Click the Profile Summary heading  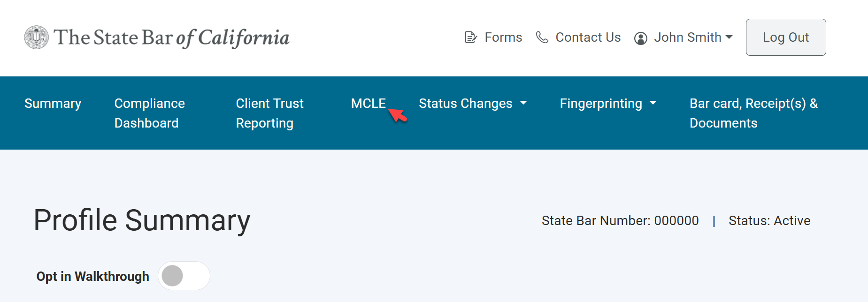tap(142, 220)
